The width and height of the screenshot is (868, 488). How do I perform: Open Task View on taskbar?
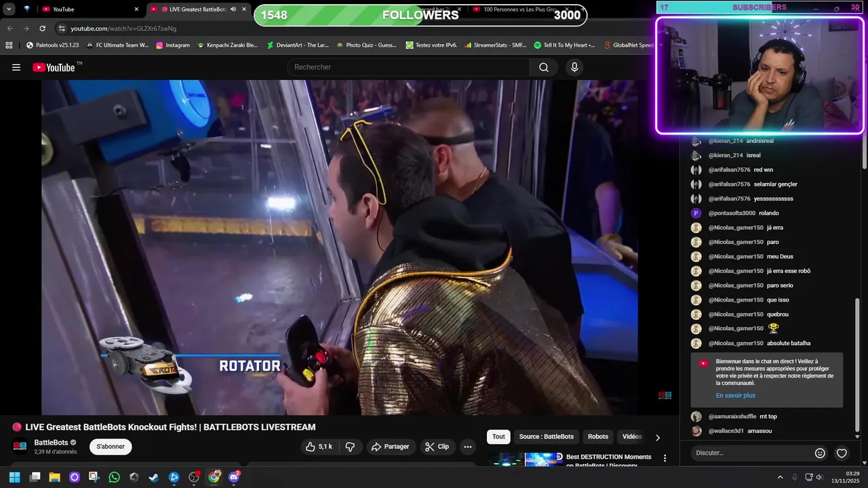35,477
